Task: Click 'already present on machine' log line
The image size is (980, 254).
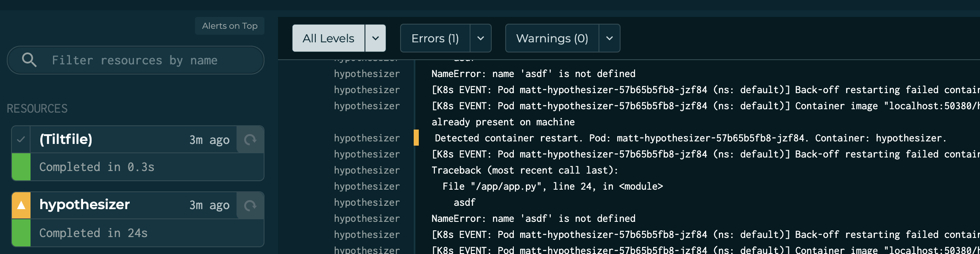Action: click(503, 122)
